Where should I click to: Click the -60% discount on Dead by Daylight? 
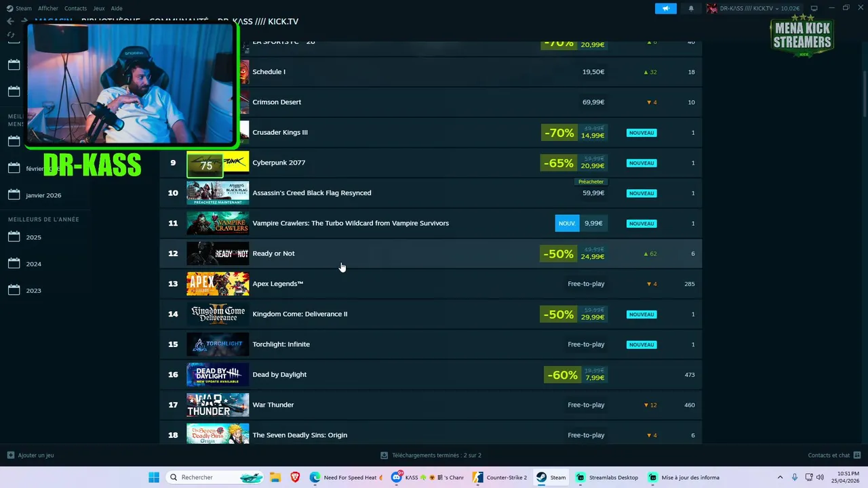pyautogui.click(x=562, y=375)
